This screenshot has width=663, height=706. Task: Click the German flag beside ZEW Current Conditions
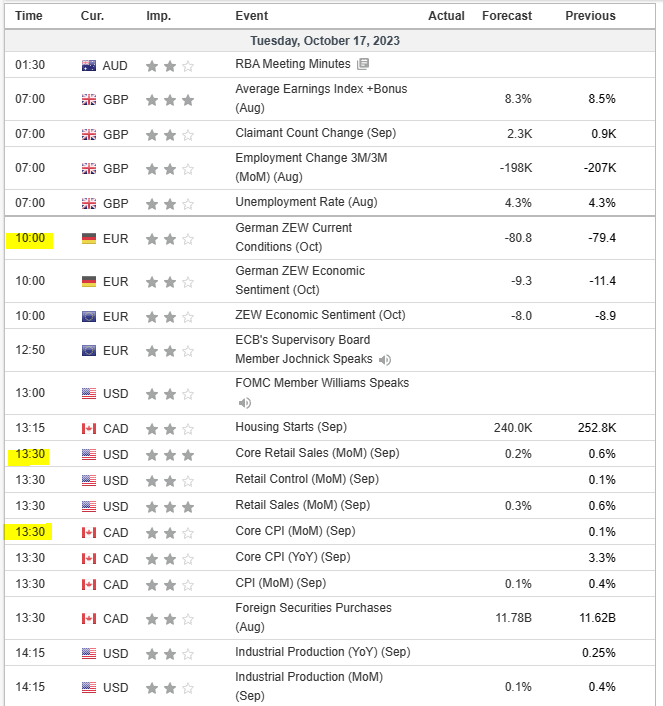coord(89,239)
